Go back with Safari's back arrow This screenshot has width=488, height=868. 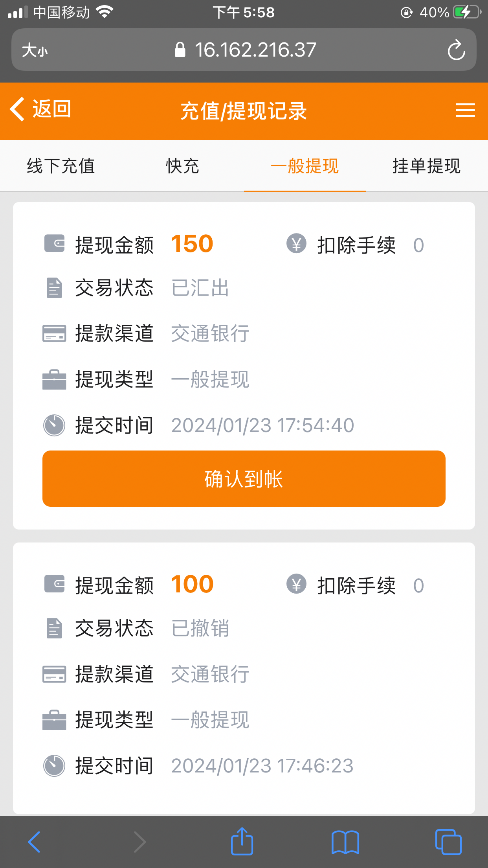[35, 842]
